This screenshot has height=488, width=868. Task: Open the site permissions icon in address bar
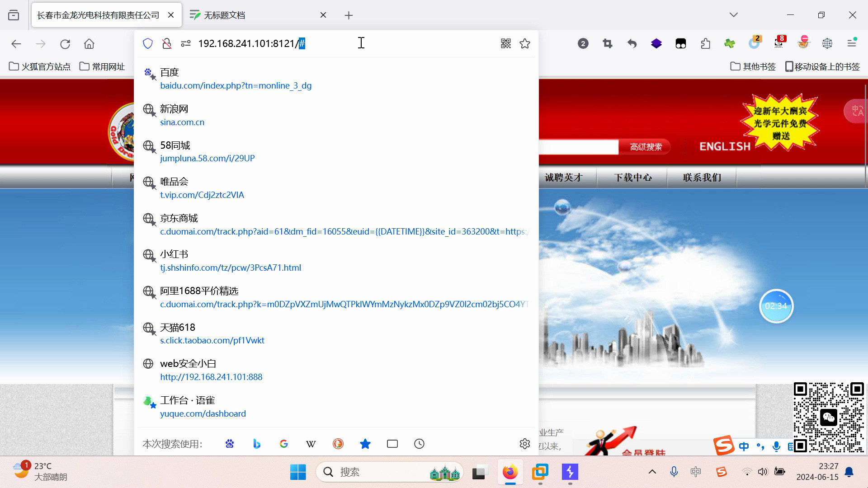pyautogui.click(x=186, y=43)
